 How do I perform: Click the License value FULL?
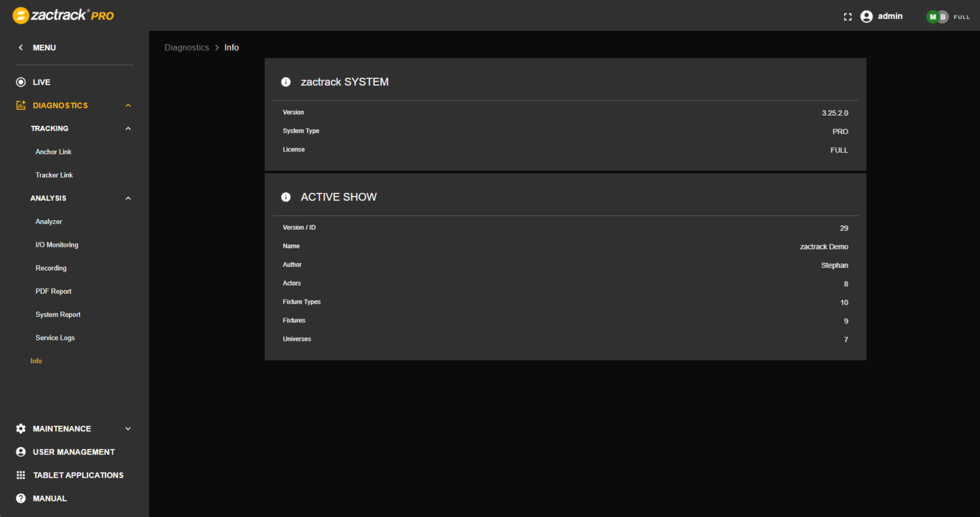point(839,150)
